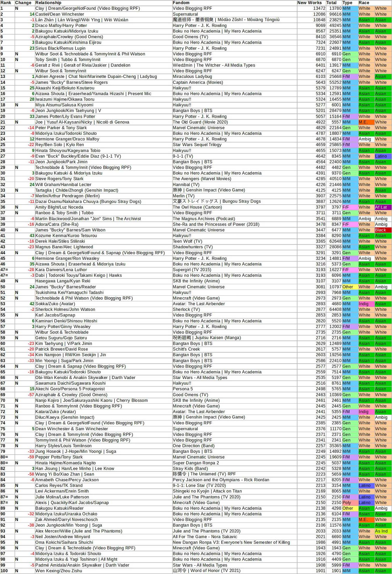Click the Change column header
The image size is (392, 574).
point(25,3)
